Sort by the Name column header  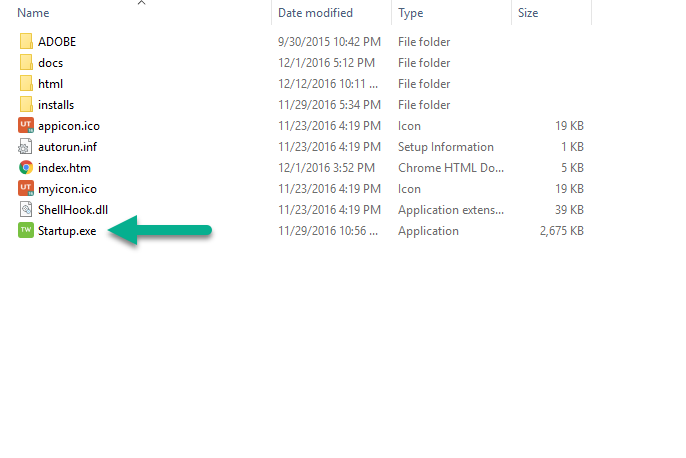33,13
